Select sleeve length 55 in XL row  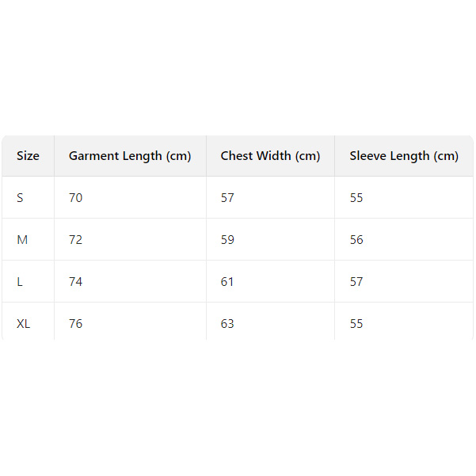(357, 324)
